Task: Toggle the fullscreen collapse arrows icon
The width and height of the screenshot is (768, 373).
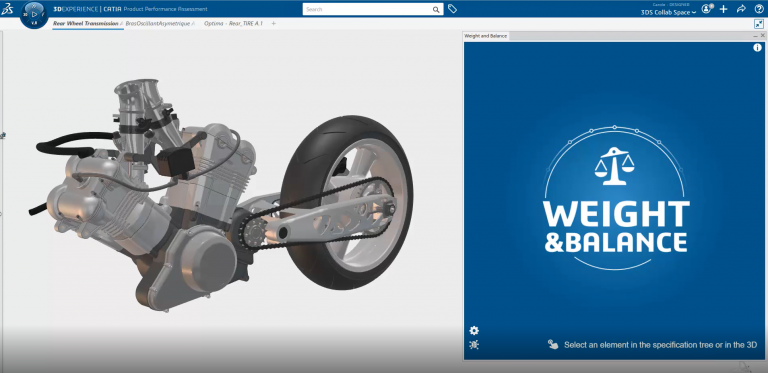Action: pyautogui.click(x=759, y=23)
